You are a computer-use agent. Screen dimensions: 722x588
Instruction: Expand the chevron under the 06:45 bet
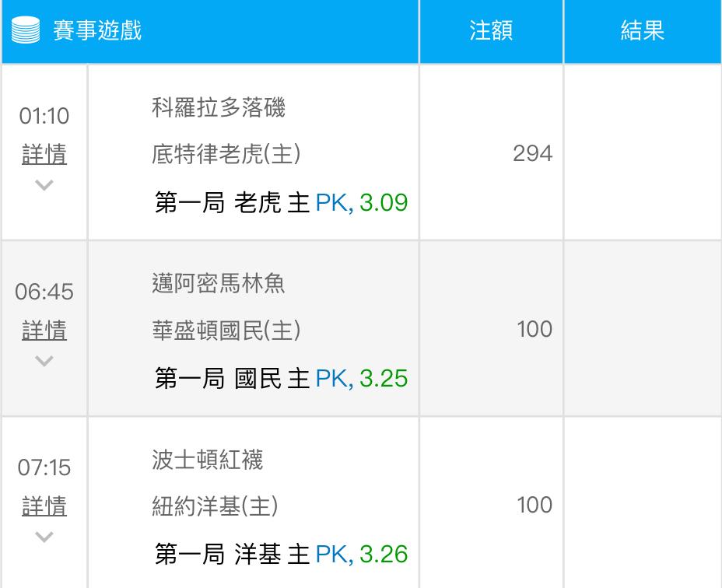click(44, 361)
